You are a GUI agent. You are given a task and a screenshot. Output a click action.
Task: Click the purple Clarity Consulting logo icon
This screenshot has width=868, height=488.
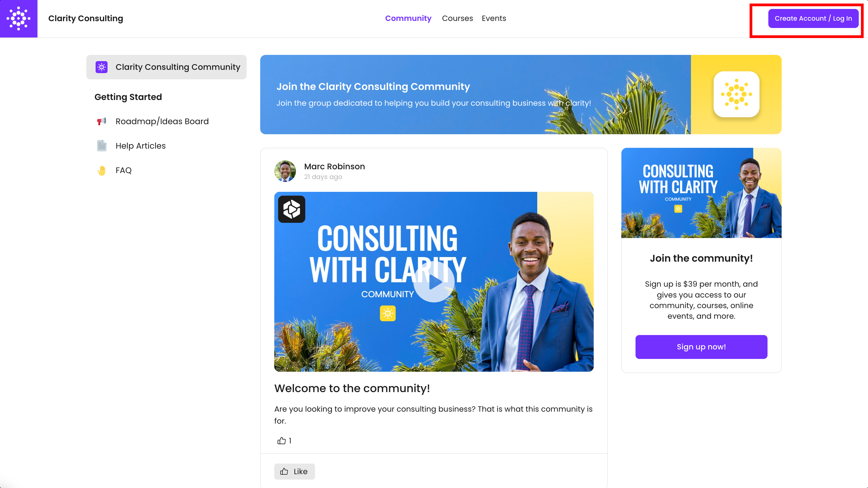pos(18,18)
